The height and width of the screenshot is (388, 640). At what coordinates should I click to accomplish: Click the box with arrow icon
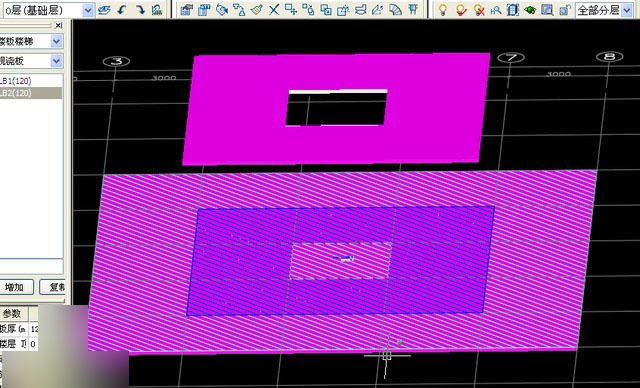click(x=343, y=9)
